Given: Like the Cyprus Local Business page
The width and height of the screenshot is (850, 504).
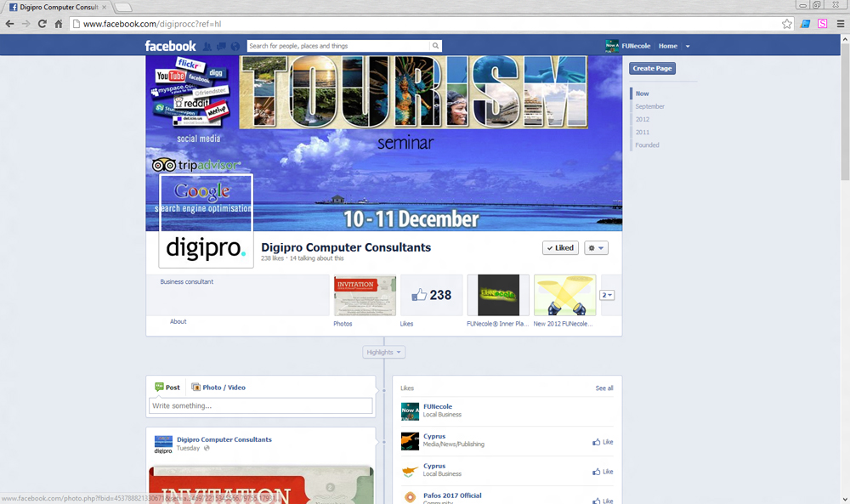Looking at the screenshot, I should 603,472.
